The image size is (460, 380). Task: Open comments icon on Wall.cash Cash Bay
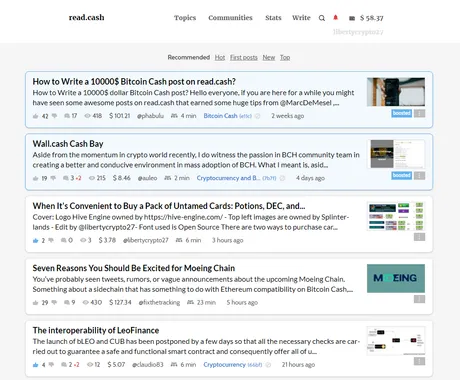click(x=66, y=178)
